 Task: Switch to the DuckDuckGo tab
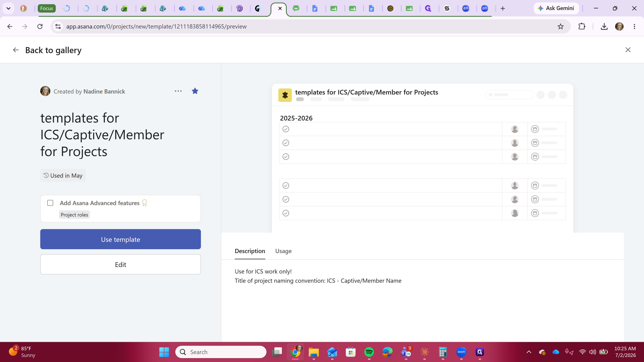pyautogui.click(x=23, y=9)
